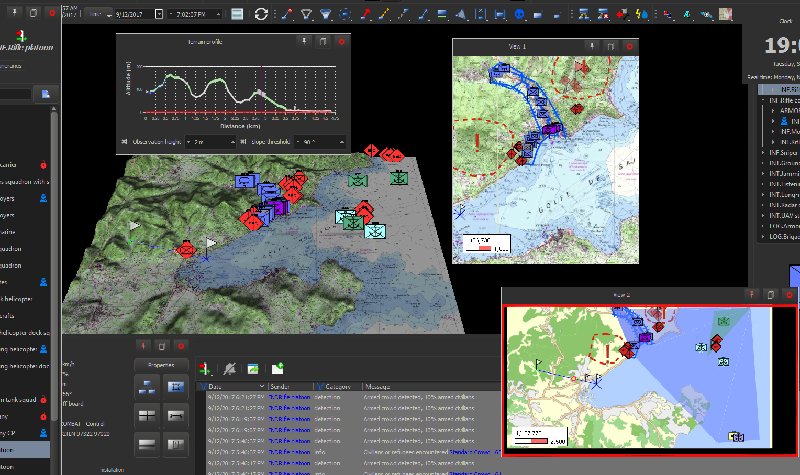Click the View 1 topographic map
Viewport: 800px width, 475px height.
point(546,160)
